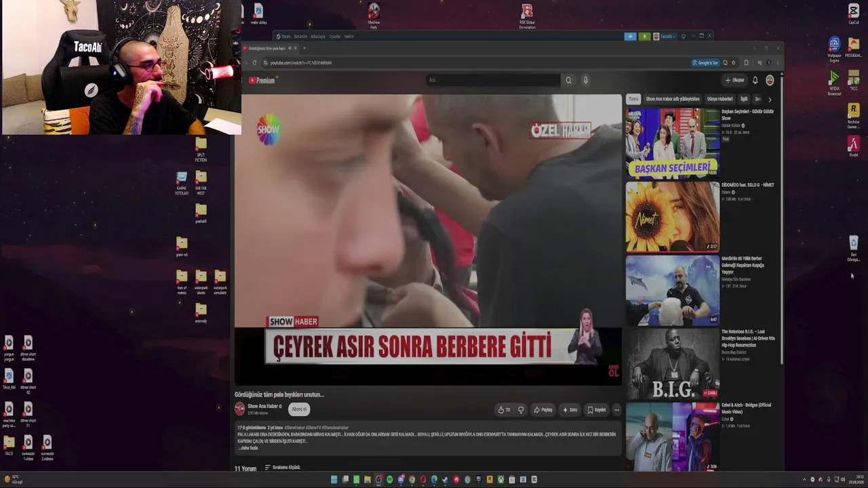Viewport: 868px width, 488px height.
Task: Select the Tümü filter chip
Action: [x=633, y=99]
